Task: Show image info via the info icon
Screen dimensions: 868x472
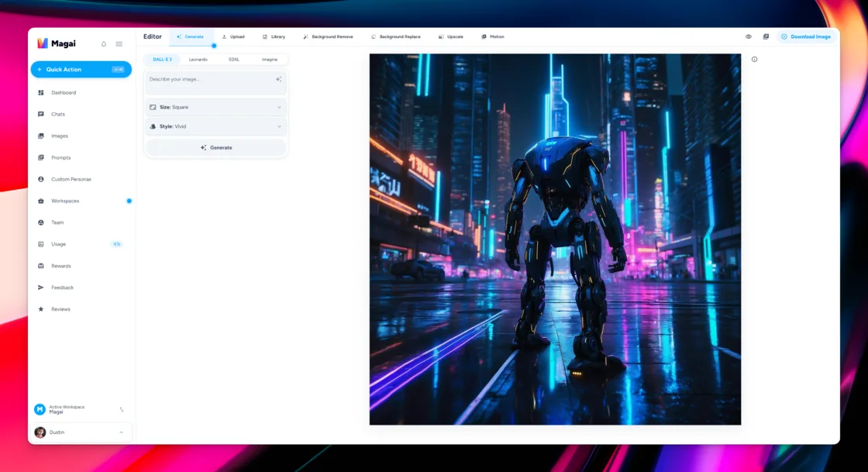Action: click(x=755, y=59)
